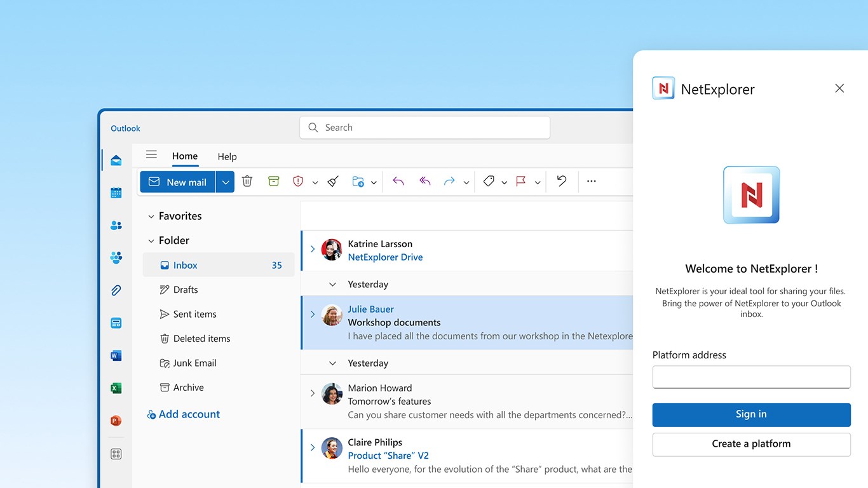Open the Calendar icon in sidebar
The image size is (868, 488).
pyautogui.click(x=116, y=193)
